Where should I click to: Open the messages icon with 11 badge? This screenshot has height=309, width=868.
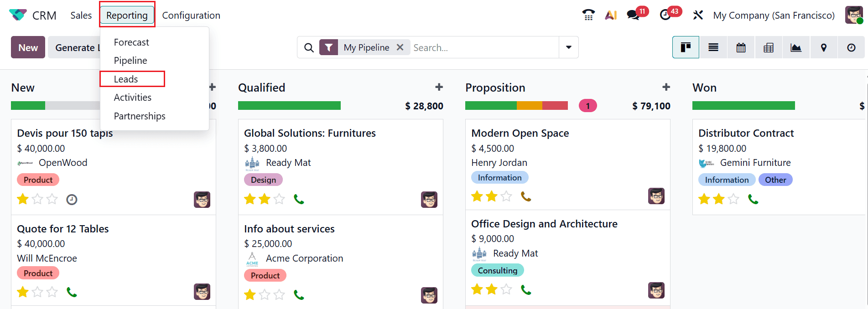[633, 15]
